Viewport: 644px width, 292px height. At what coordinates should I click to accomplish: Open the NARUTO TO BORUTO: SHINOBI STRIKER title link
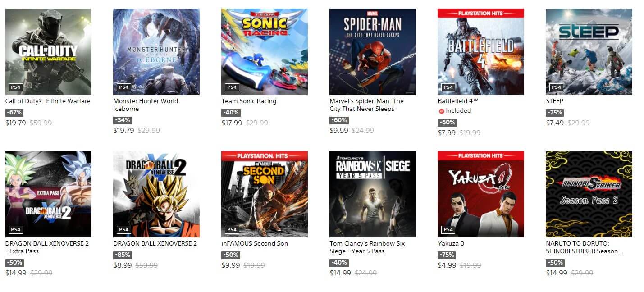584,247
